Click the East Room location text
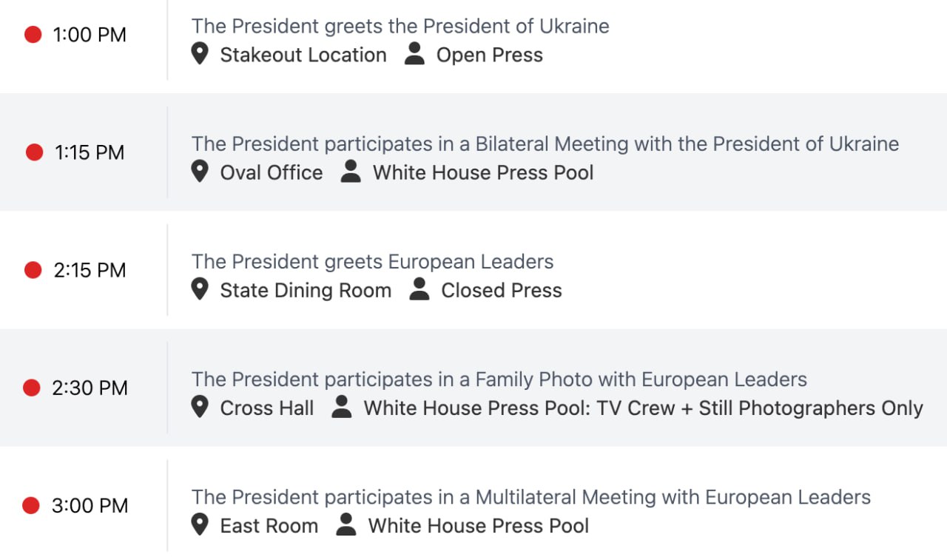 [269, 526]
